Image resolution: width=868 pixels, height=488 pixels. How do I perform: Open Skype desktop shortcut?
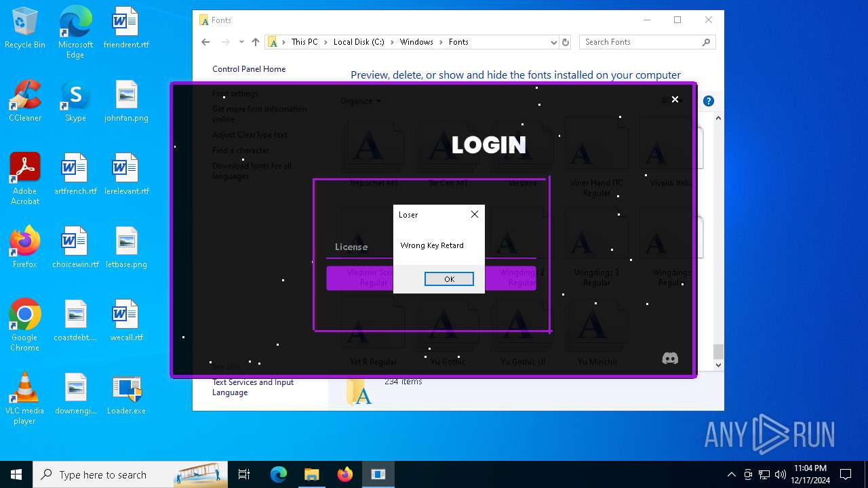[75, 102]
